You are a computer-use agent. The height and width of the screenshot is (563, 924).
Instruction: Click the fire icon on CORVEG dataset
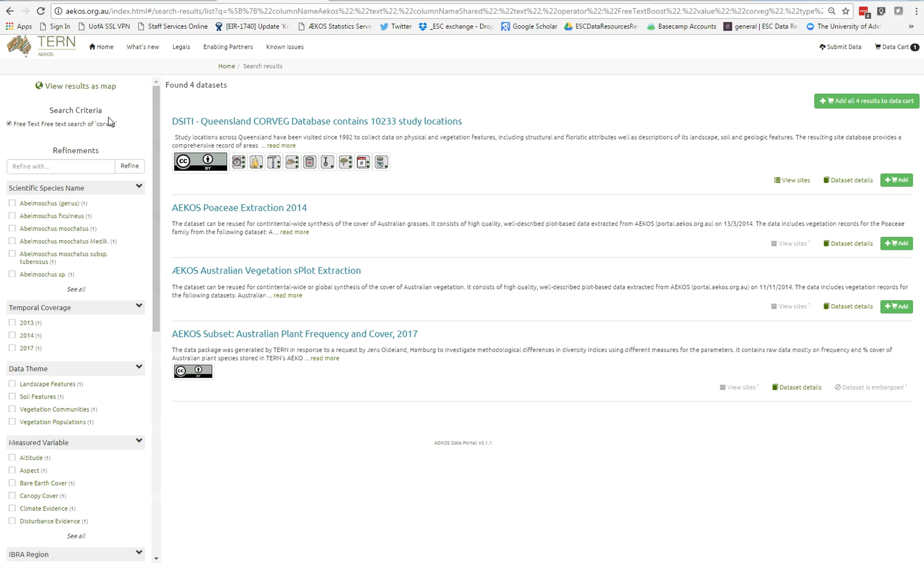click(256, 162)
